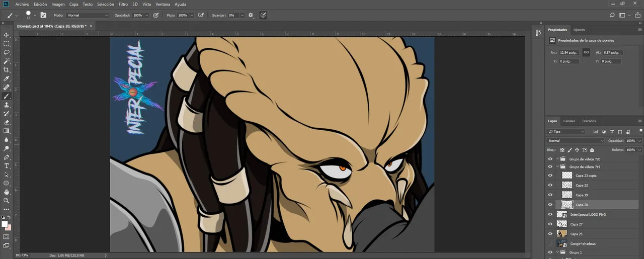
Task: Enable airbrush-style build-up effects
Action: tap(201, 16)
